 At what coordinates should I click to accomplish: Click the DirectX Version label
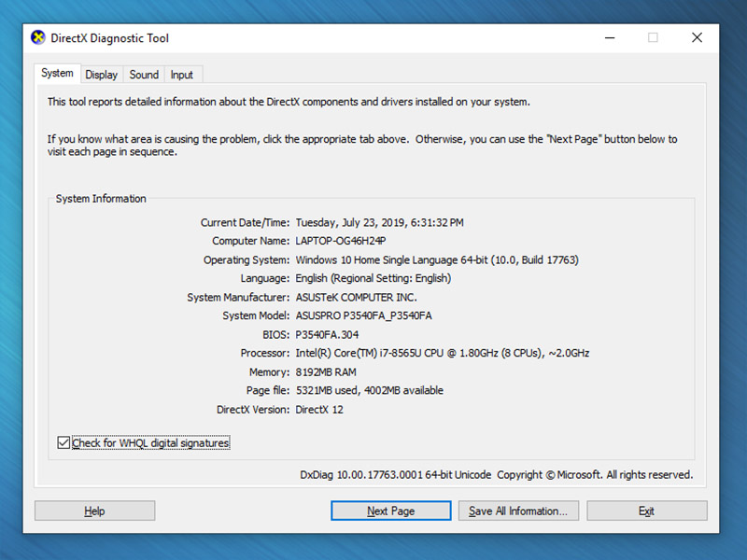tap(253, 410)
